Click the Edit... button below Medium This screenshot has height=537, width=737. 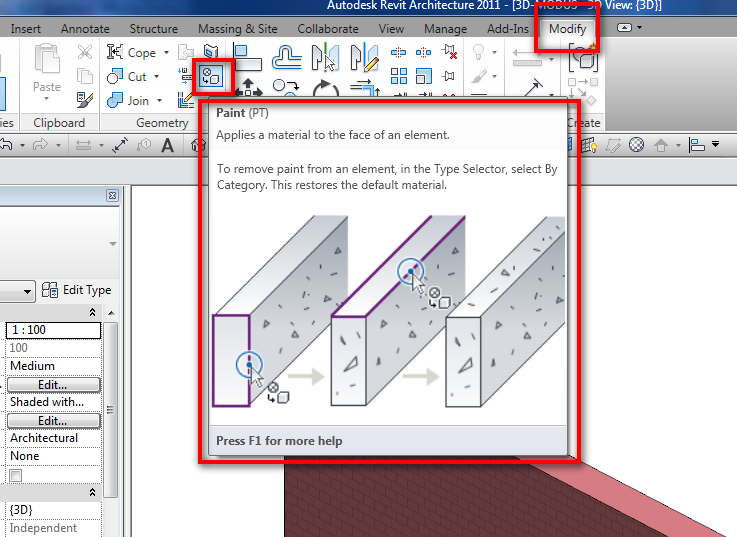tap(53, 385)
